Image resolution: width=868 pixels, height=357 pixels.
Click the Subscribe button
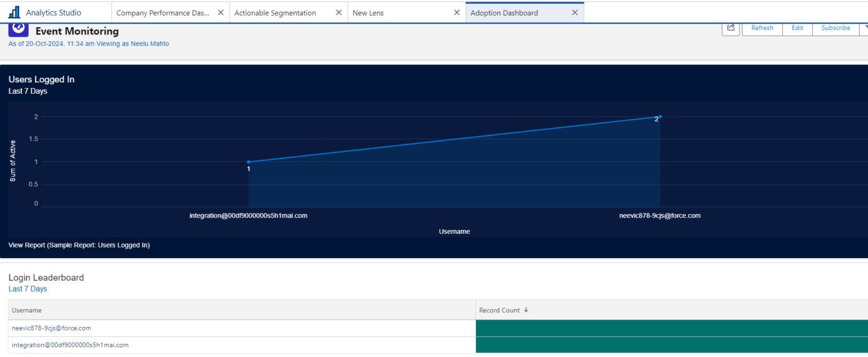835,27
